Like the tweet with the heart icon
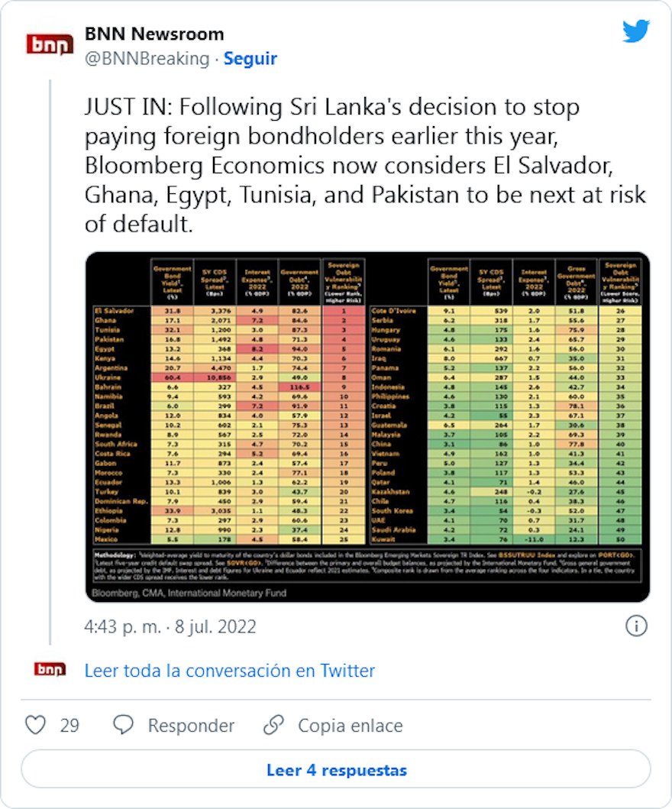This screenshot has width=672, height=809. pos(35,725)
